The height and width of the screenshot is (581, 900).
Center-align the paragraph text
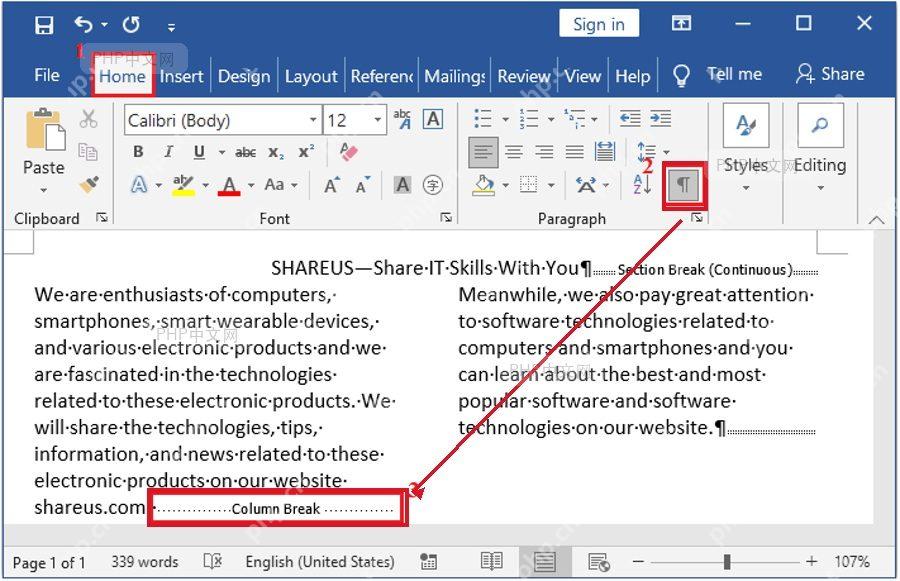514,152
